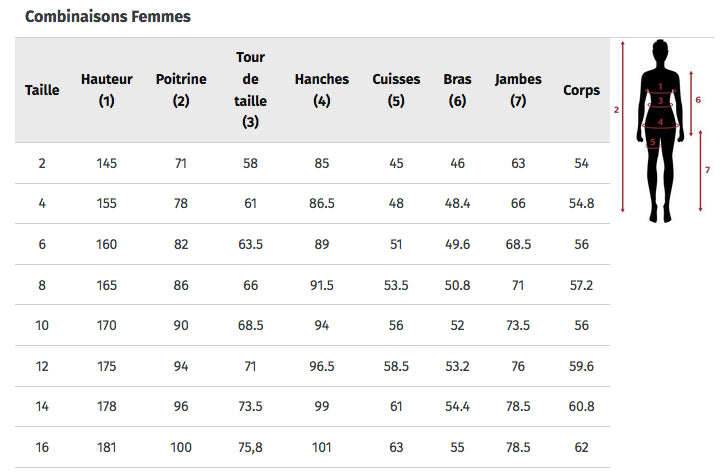Click the Hanches (4) column header

[322, 90]
